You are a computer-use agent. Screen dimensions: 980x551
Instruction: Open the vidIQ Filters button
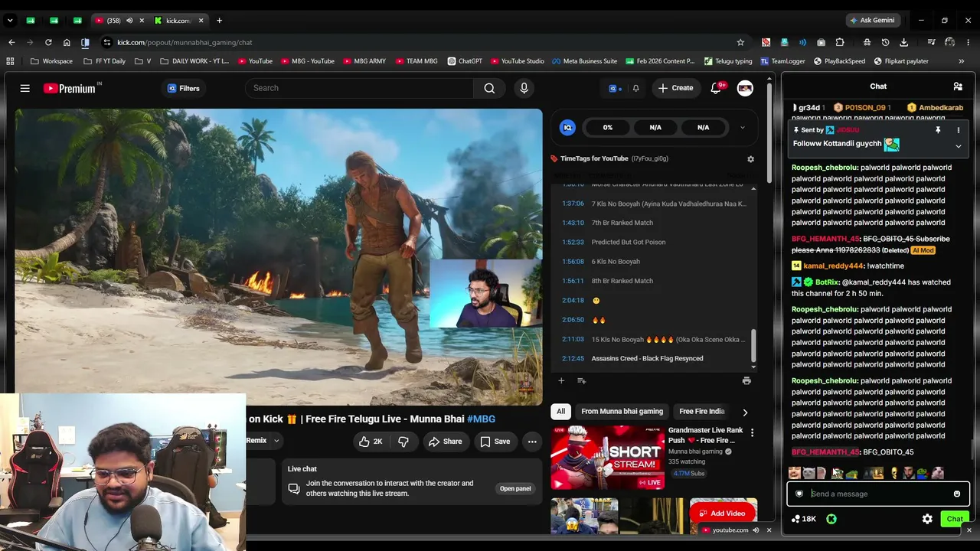pos(184,88)
